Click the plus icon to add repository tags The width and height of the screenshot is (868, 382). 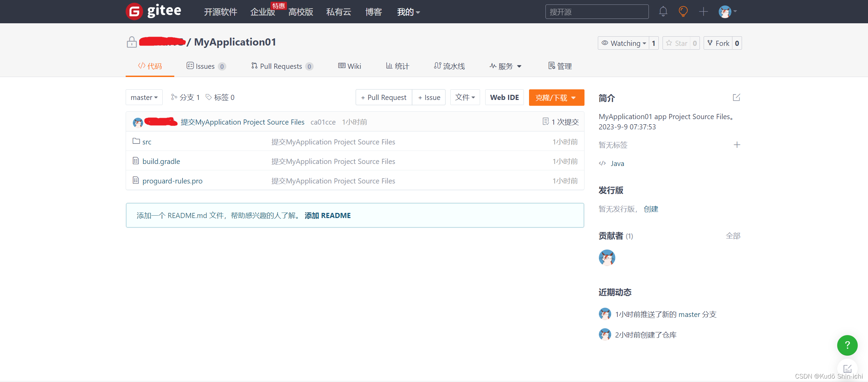click(x=737, y=145)
